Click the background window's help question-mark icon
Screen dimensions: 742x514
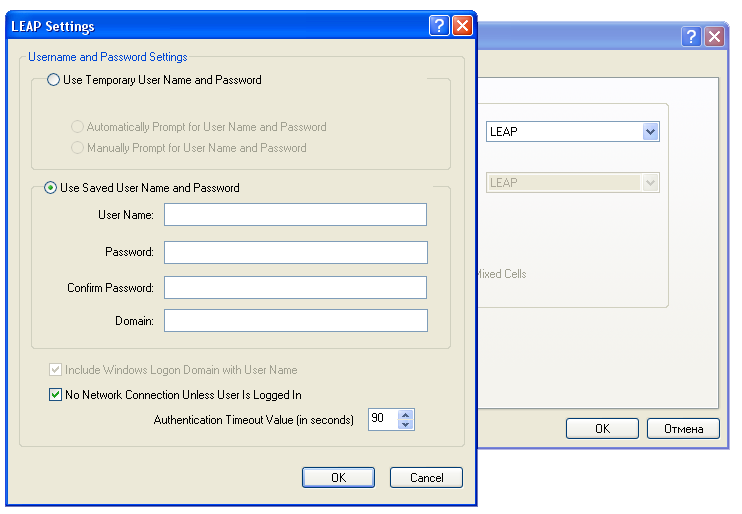[x=692, y=36]
